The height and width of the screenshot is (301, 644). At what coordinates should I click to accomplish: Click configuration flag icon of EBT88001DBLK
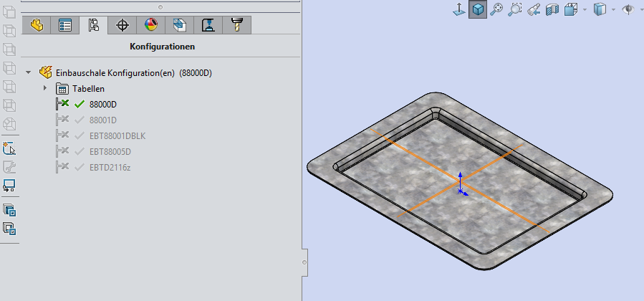62,135
